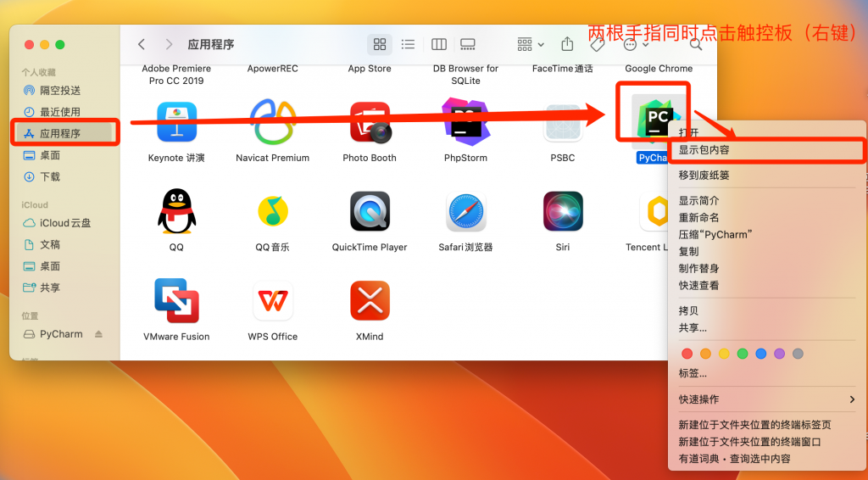Select the VMware Fusion icon
The height and width of the screenshot is (480, 868).
point(176,300)
